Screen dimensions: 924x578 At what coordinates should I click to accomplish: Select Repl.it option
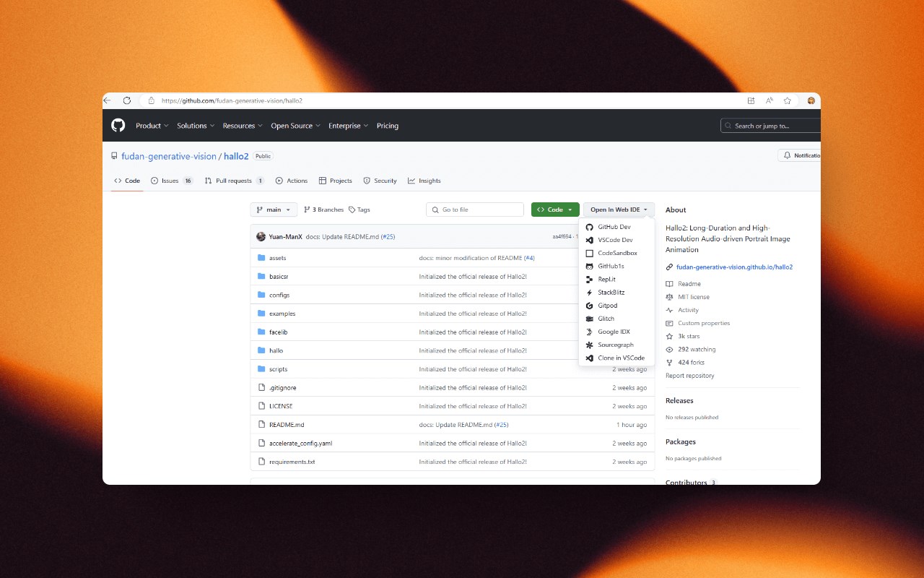pos(616,279)
